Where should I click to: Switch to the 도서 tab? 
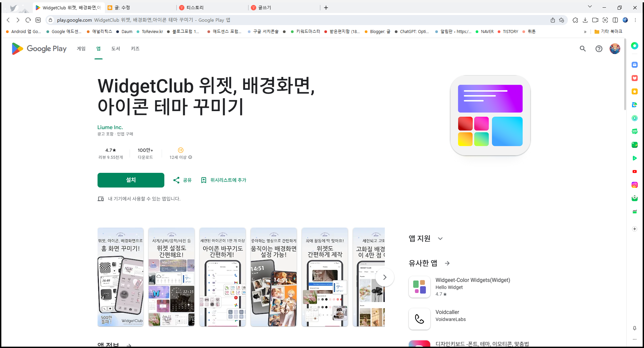pyautogui.click(x=116, y=49)
